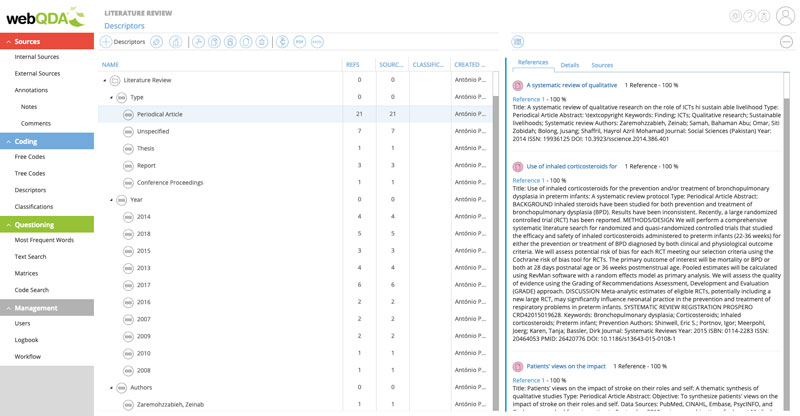Open Workflow in Management section
The height and width of the screenshot is (416, 800).
(x=28, y=357)
